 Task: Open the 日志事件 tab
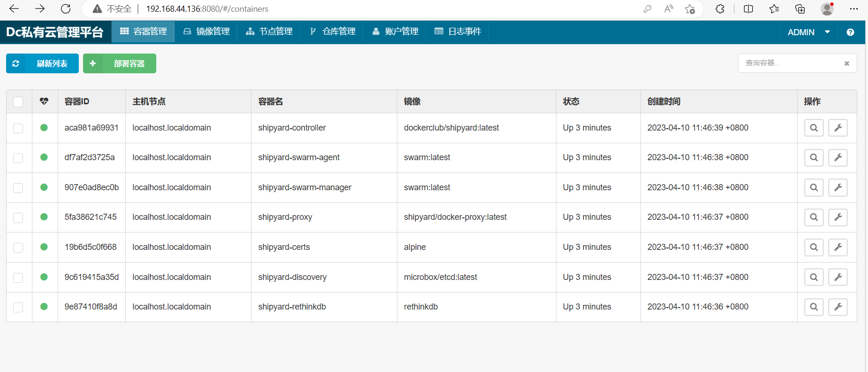[458, 31]
